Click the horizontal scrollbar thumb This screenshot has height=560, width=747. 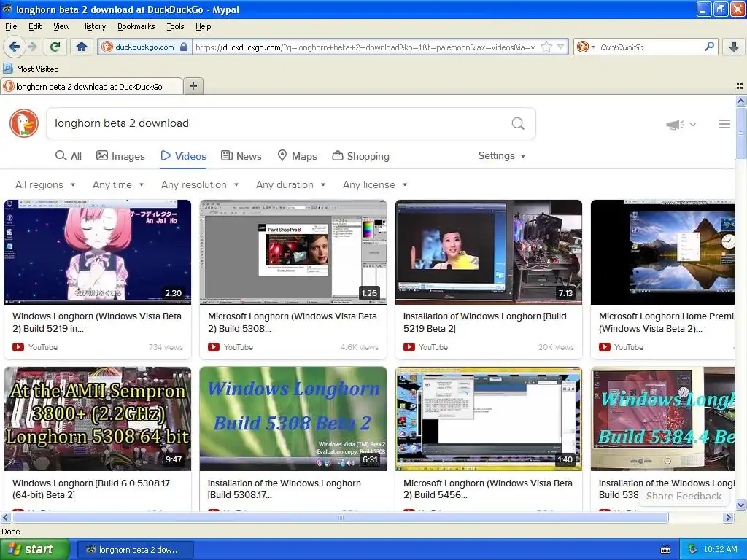tap(340, 517)
